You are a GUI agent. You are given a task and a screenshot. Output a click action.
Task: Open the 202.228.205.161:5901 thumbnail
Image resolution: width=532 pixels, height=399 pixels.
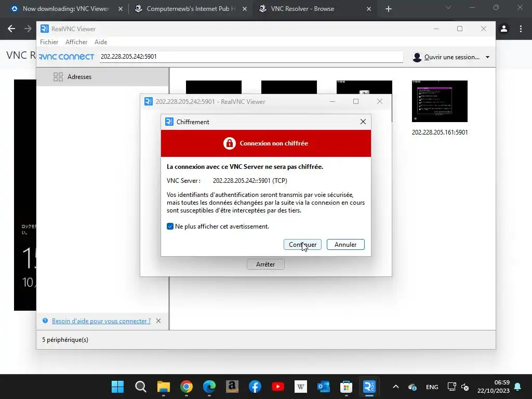[440, 101]
